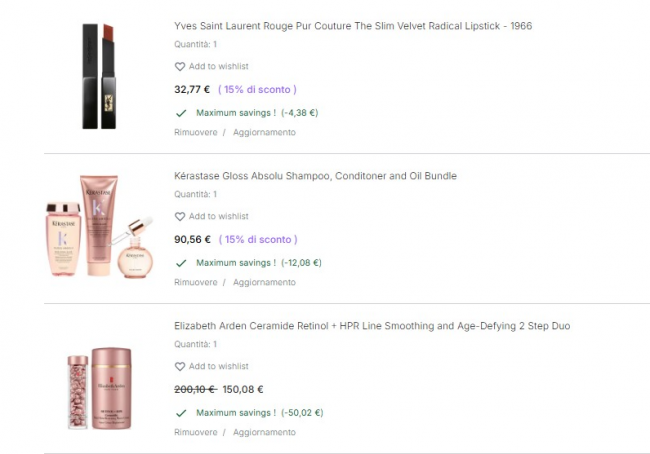Click Aggiornamento for Elizabeth Arden duo
The width and height of the screenshot is (650, 454).
pos(264,432)
